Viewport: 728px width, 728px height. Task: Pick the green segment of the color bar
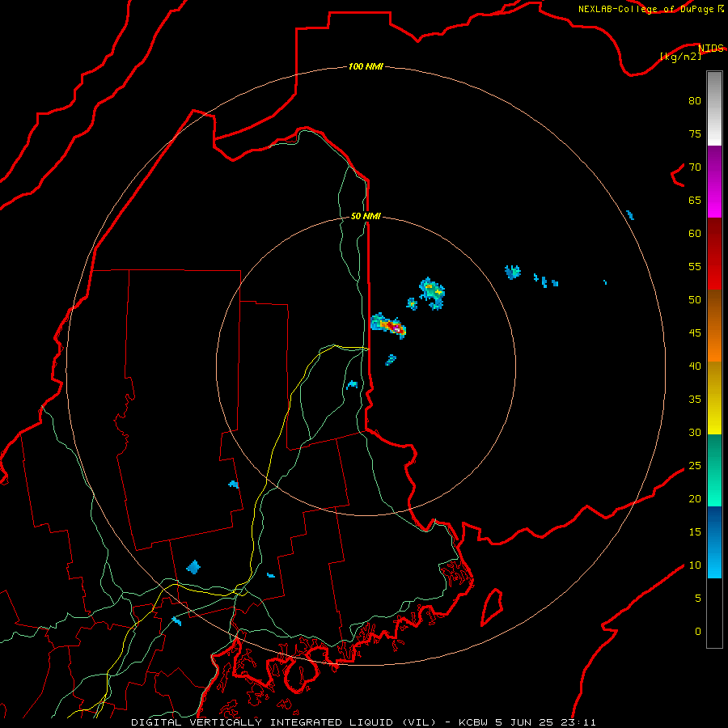pyautogui.click(x=714, y=470)
